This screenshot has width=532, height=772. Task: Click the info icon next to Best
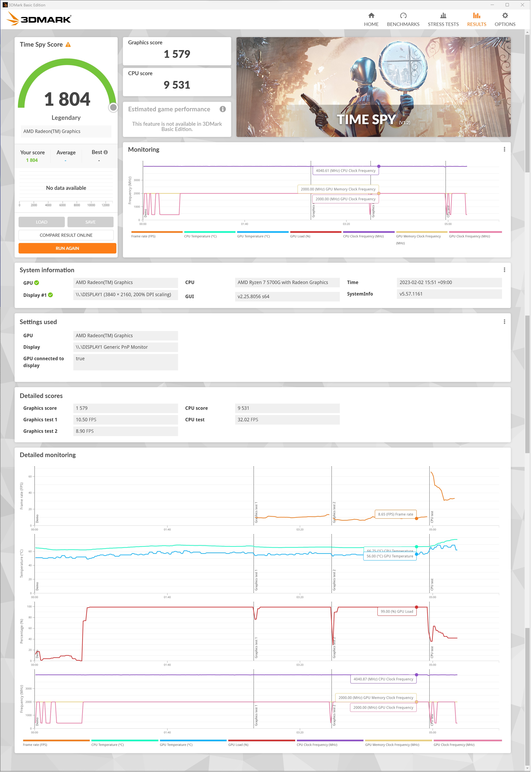tap(106, 152)
